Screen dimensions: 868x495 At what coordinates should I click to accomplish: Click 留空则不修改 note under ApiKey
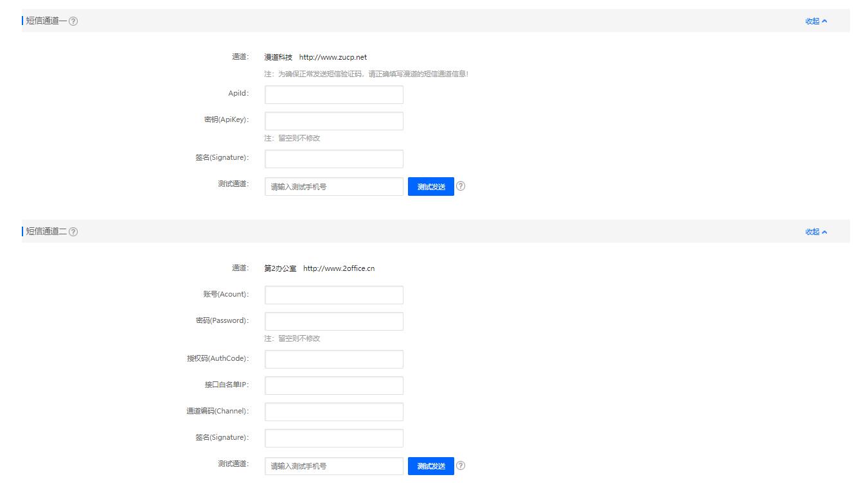click(292, 138)
